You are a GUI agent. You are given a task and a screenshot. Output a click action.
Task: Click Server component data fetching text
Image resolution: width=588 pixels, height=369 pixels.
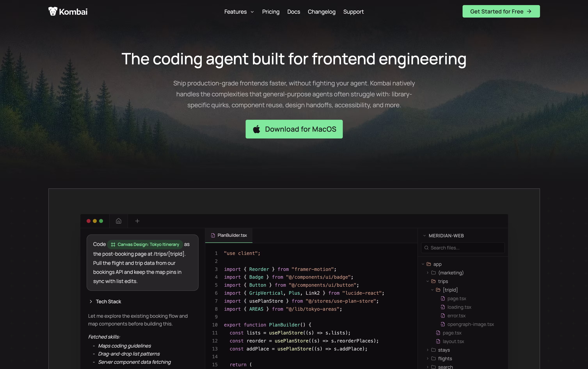[134, 362]
